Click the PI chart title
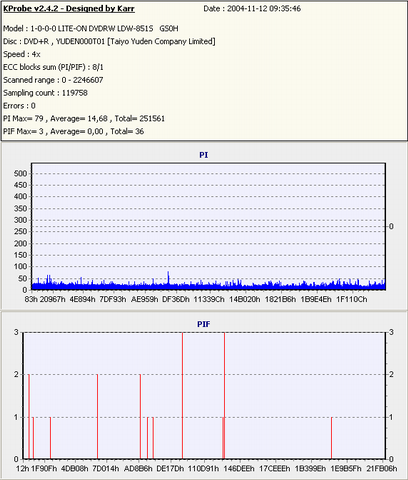 [204, 155]
